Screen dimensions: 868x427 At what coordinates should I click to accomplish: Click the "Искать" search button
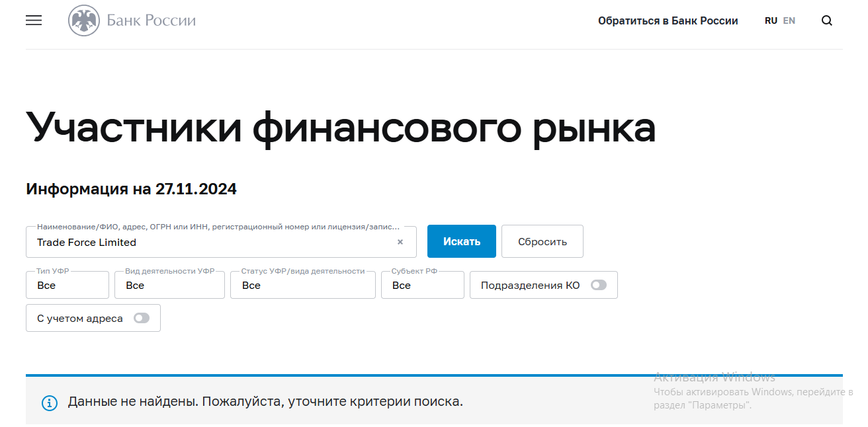(x=461, y=241)
